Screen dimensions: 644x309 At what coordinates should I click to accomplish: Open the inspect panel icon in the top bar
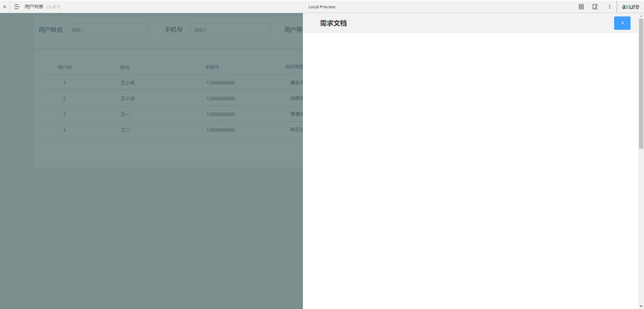point(595,7)
